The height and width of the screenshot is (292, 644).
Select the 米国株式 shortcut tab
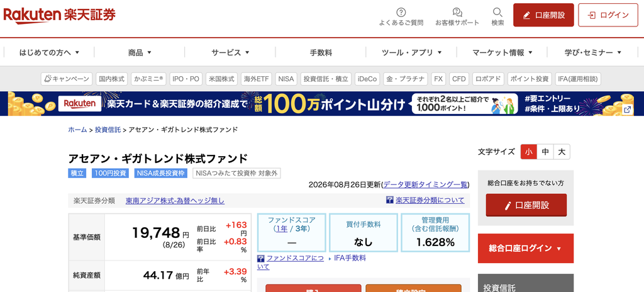pyautogui.click(x=221, y=79)
